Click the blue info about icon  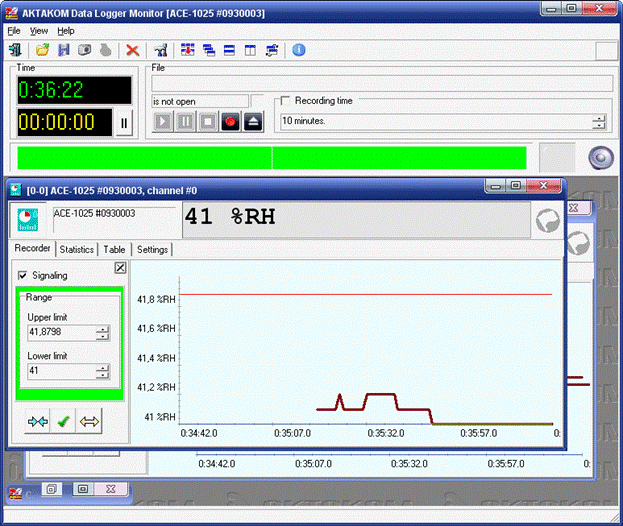tap(298, 50)
